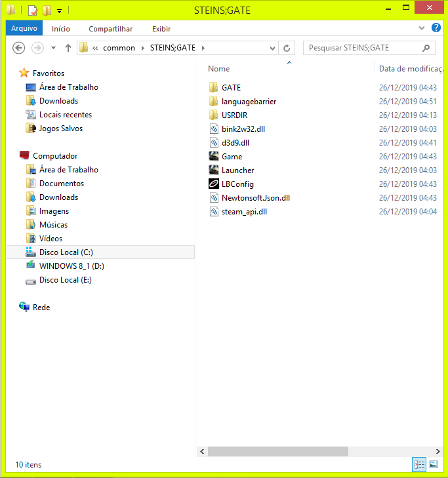The image size is (448, 478).
Task: Open Músicas under Computador
Action: pyautogui.click(x=53, y=225)
